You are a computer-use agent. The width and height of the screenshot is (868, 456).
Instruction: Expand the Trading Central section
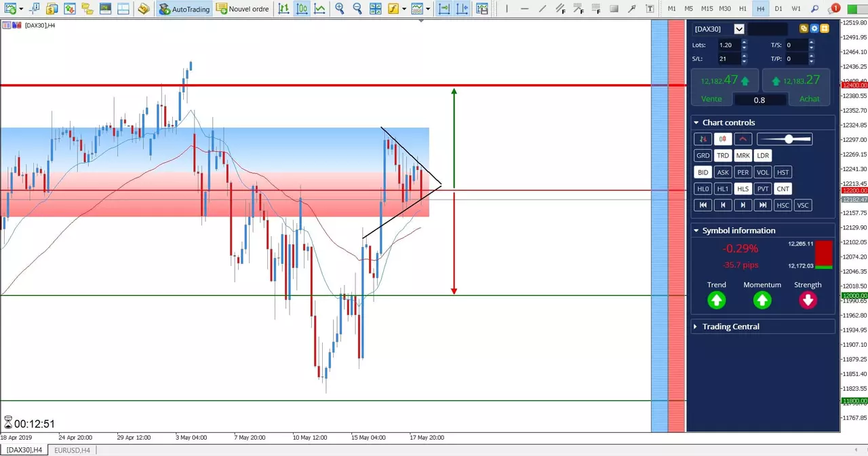[696, 326]
